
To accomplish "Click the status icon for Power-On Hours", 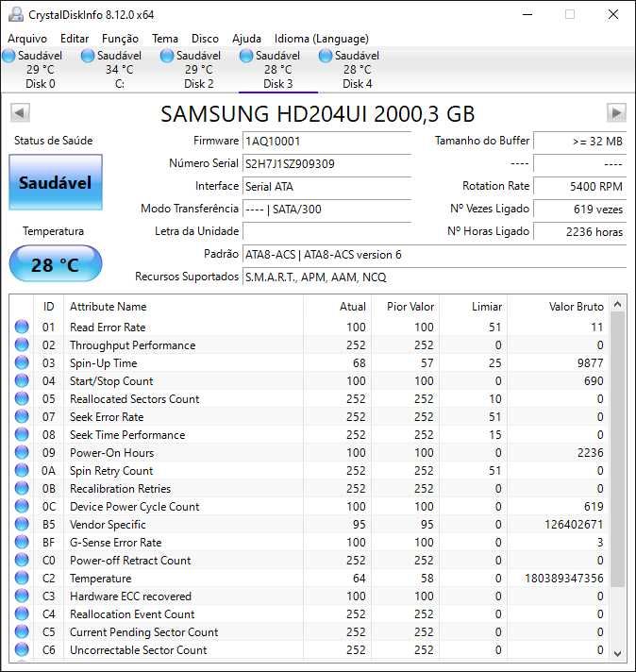I will [22, 453].
